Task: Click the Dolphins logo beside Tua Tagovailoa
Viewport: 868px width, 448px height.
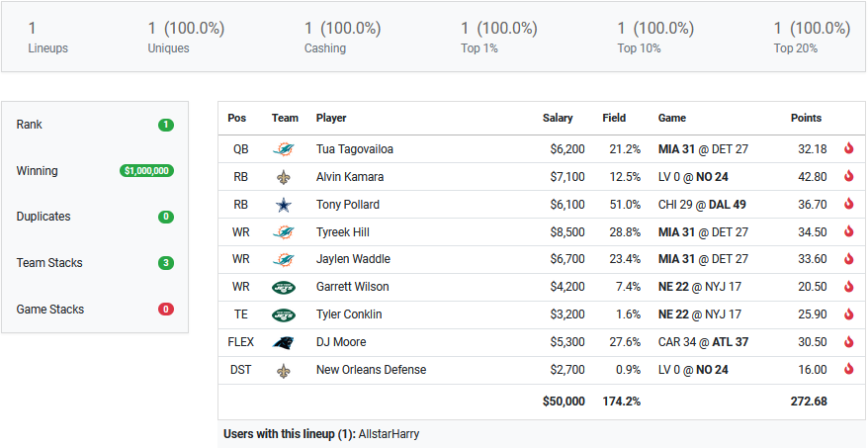Action: (x=284, y=149)
